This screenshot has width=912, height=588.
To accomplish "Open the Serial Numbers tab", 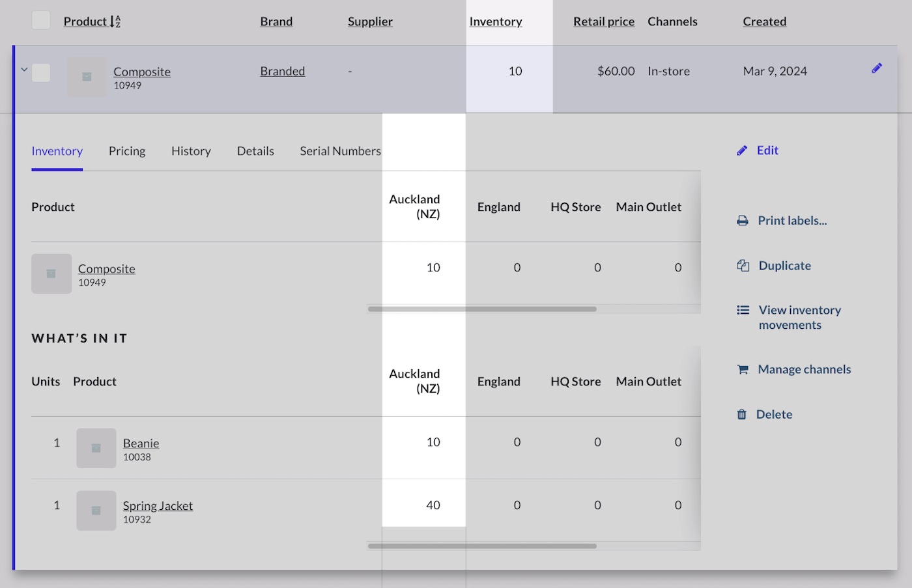I will [x=340, y=151].
